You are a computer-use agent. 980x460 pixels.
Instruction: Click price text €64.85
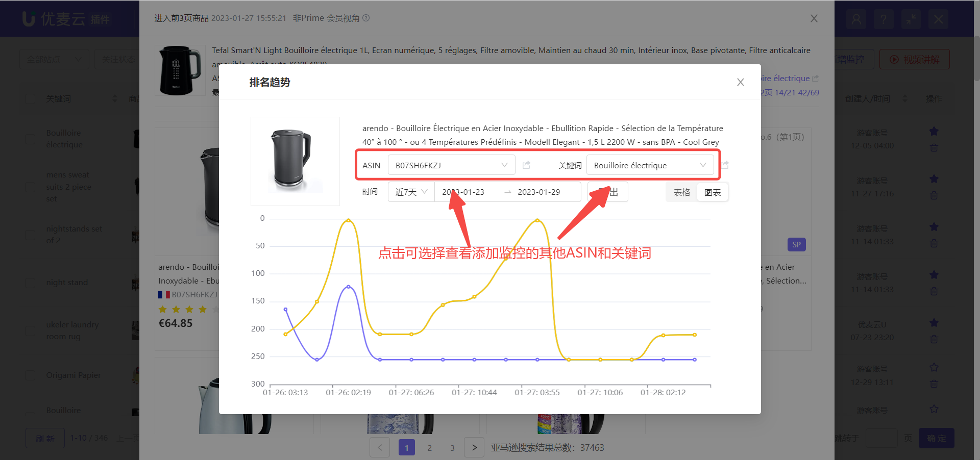[x=176, y=323]
